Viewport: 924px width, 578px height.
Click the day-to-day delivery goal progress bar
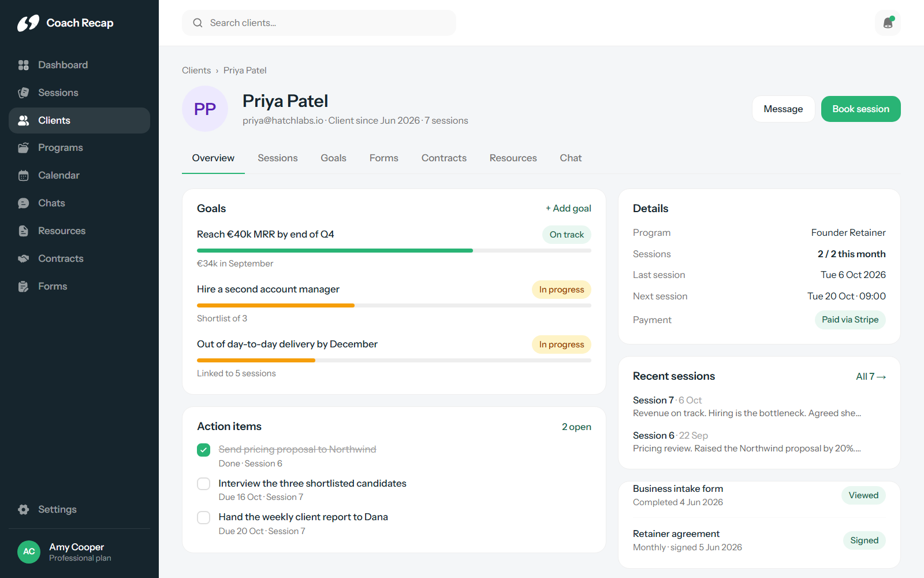click(x=394, y=361)
